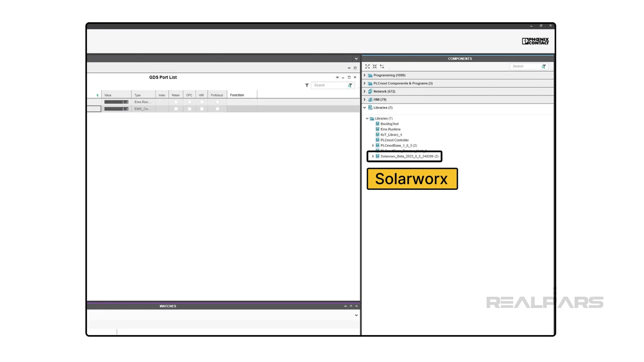Click the IIoT_Library_4 library icon

tap(377, 134)
